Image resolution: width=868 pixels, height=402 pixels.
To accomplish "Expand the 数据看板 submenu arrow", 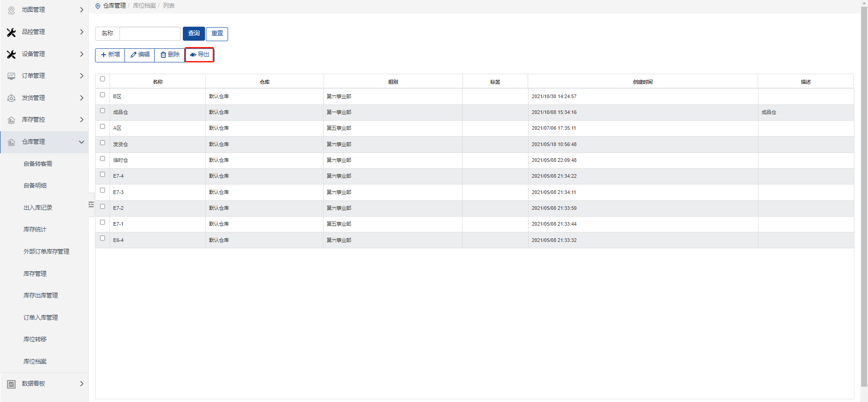I will pyautogui.click(x=81, y=384).
